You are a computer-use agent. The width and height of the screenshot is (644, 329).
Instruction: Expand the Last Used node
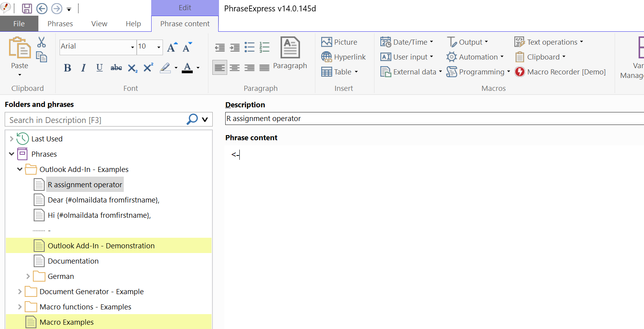(11, 139)
